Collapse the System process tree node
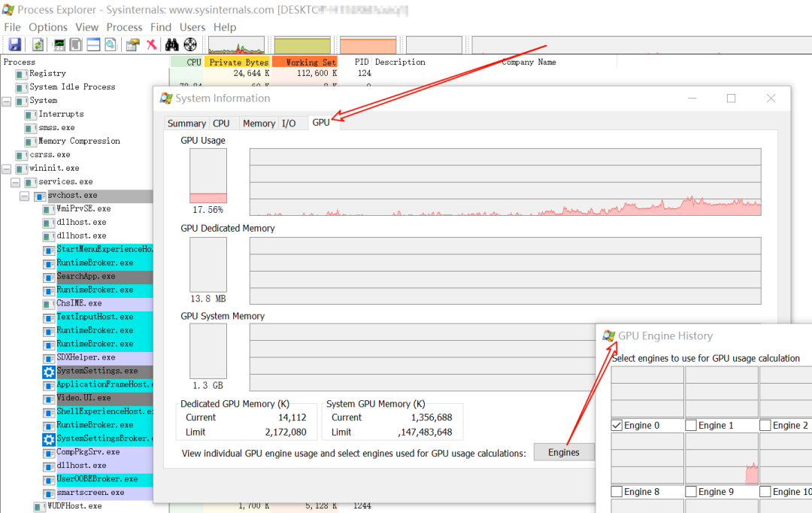 (7, 101)
